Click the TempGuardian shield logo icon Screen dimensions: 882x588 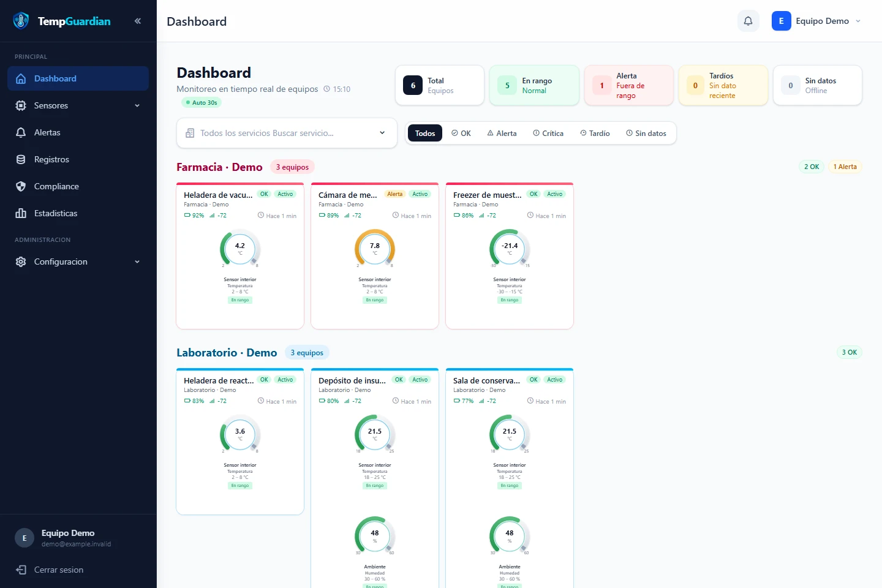pyautogui.click(x=21, y=21)
